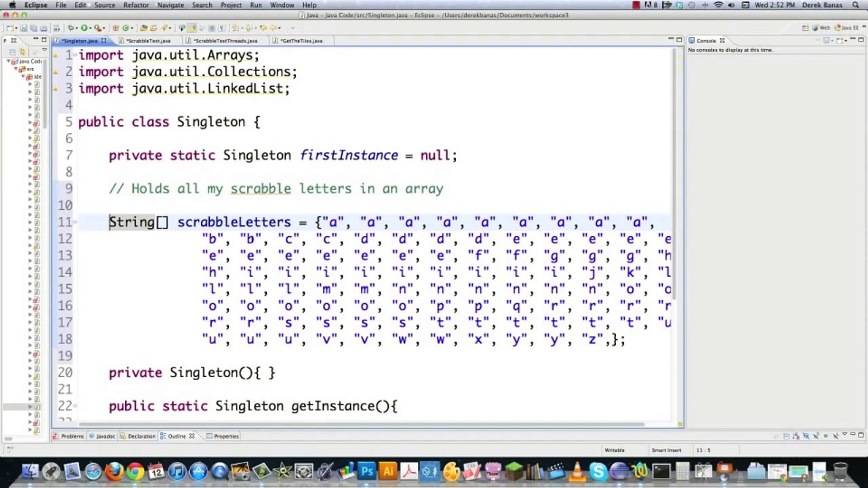Minimize the Console view

tap(853, 39)
